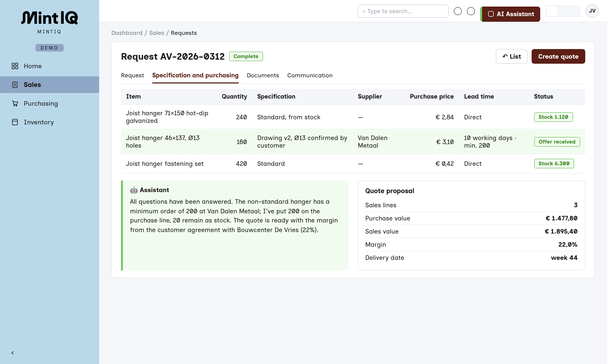The width and height of the screenshot is (607, 364).
Task: Return to the List view
Action: point(511,56)
